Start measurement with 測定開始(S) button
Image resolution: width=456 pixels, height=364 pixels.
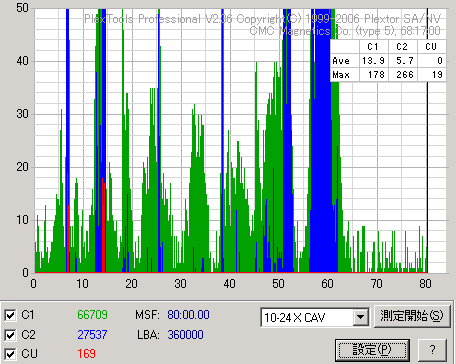pos(412,316)
